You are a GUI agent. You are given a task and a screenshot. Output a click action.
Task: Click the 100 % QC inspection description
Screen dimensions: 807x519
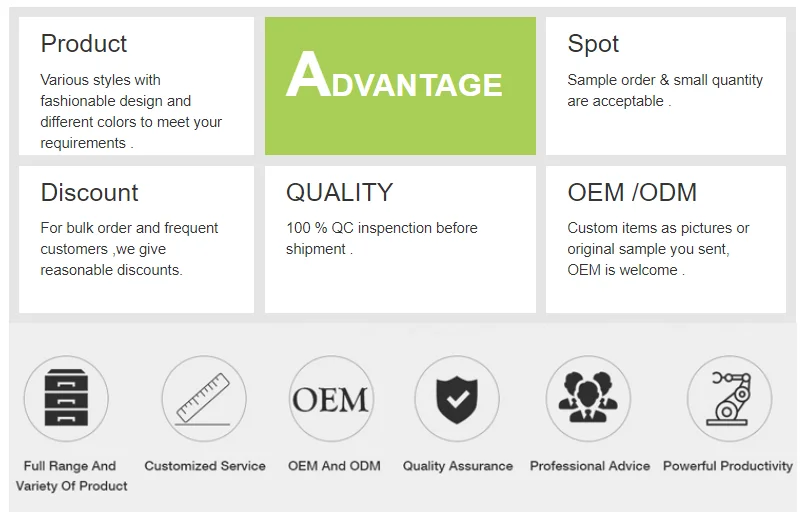click(x=381, y=238)
